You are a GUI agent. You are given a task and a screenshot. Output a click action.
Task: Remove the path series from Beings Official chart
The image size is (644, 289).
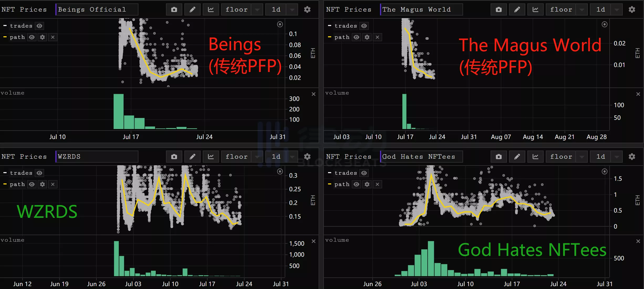click(x=53, y=37)
